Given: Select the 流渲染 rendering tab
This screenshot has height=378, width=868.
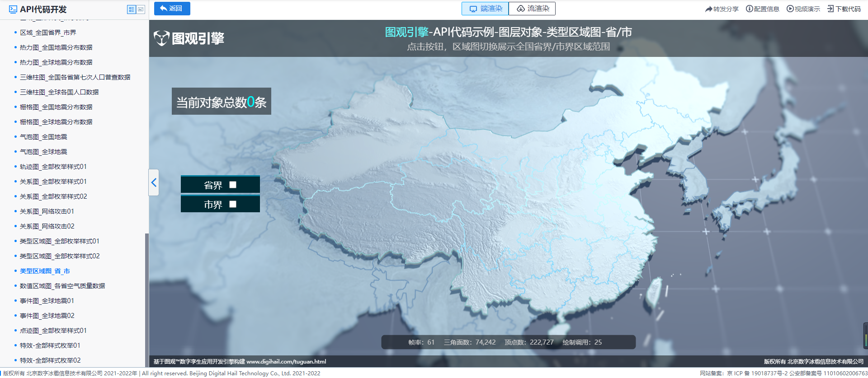Looking at the screenshot, I should coord(532,9).
